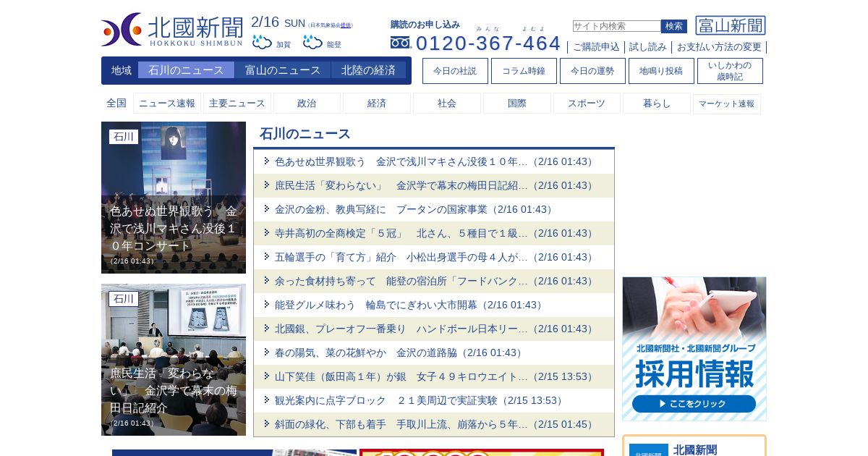Open the 金沢学 lecture photo article
Viewport: 868px width, 456px height.
point(174,360)
